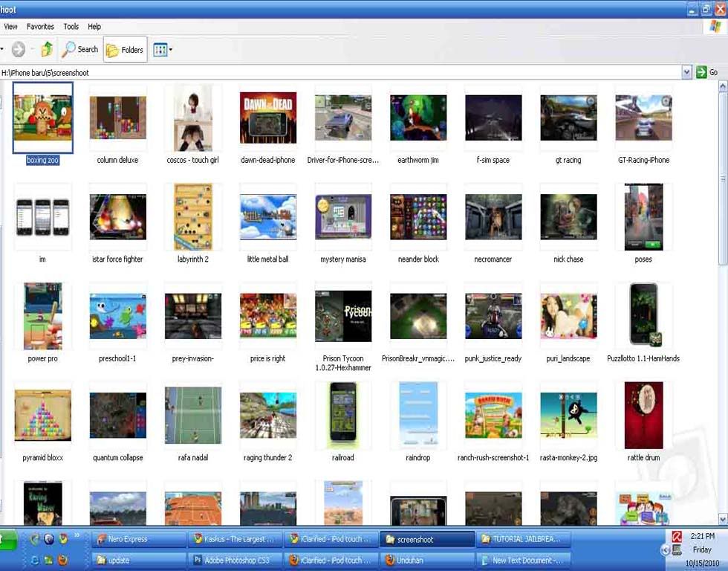Select the "price is right" file
Image resolution: width=728 pixels, height=571 pixels.
[268, 323]
